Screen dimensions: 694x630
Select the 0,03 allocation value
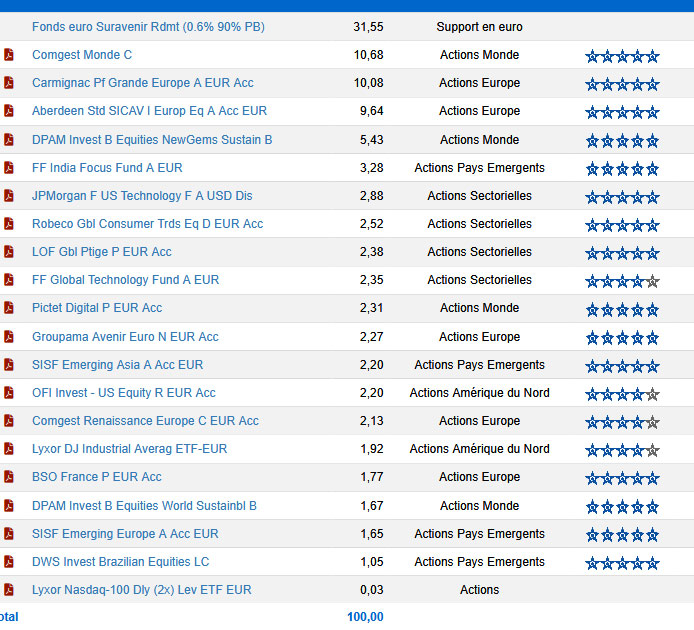tap(371, 590)
